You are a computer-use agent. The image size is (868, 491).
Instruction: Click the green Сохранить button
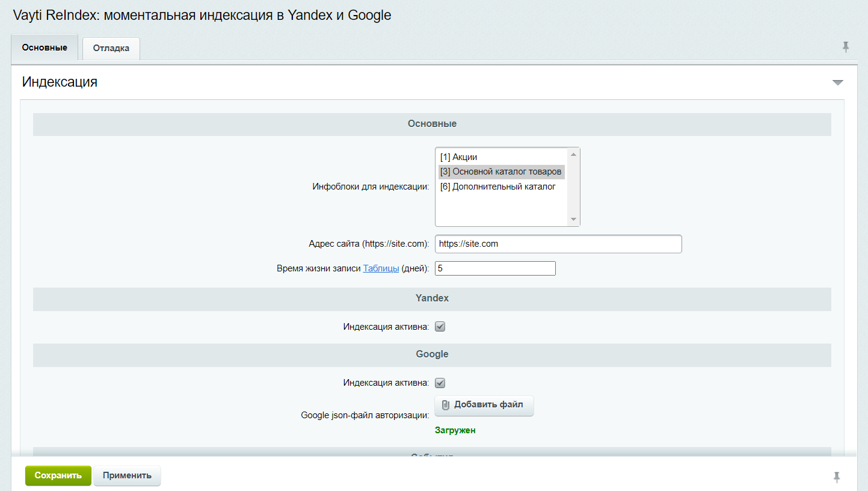pos(58,475)
